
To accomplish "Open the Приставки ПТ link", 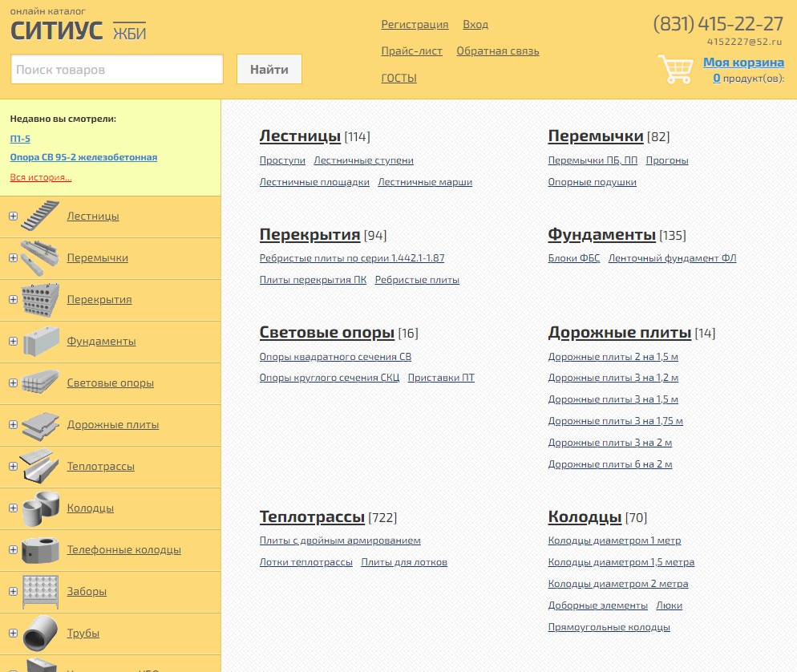I will tap(441, 378).
